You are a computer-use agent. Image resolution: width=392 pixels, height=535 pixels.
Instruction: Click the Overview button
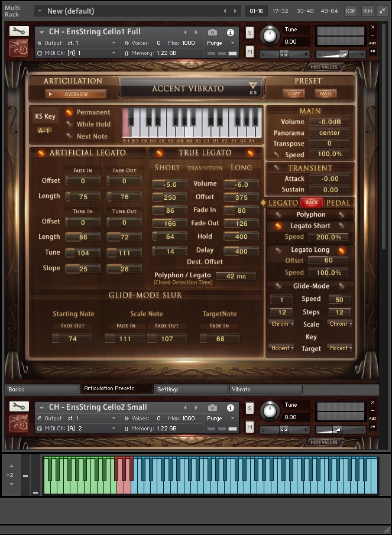click(76, 94)
